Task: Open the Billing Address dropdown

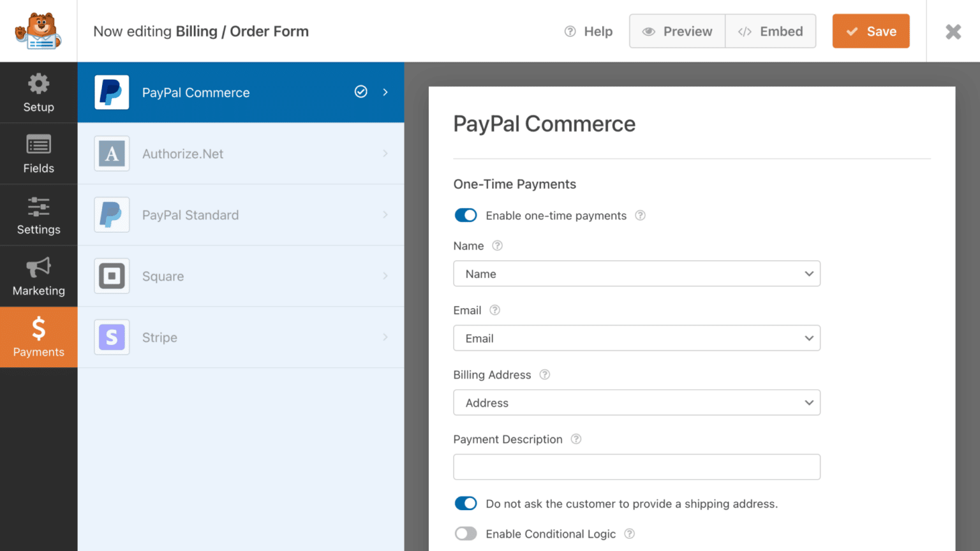Action: pyautogui.click(x=636, y=402)
